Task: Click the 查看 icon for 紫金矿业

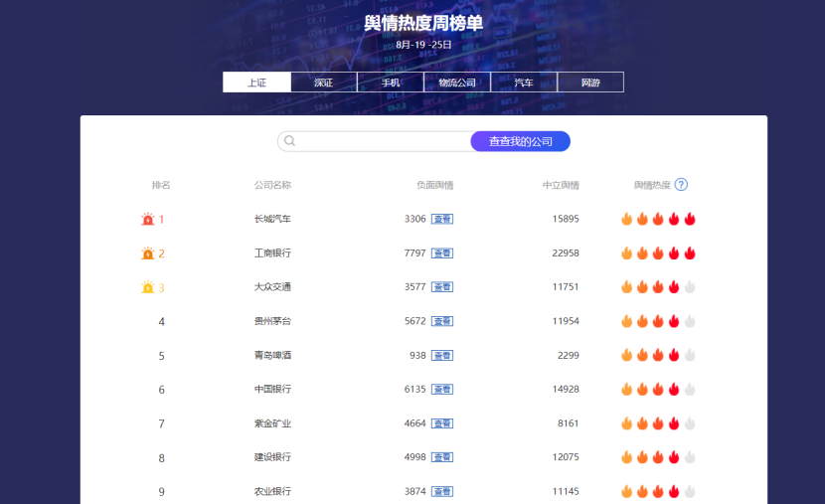Action: (442, 422)
